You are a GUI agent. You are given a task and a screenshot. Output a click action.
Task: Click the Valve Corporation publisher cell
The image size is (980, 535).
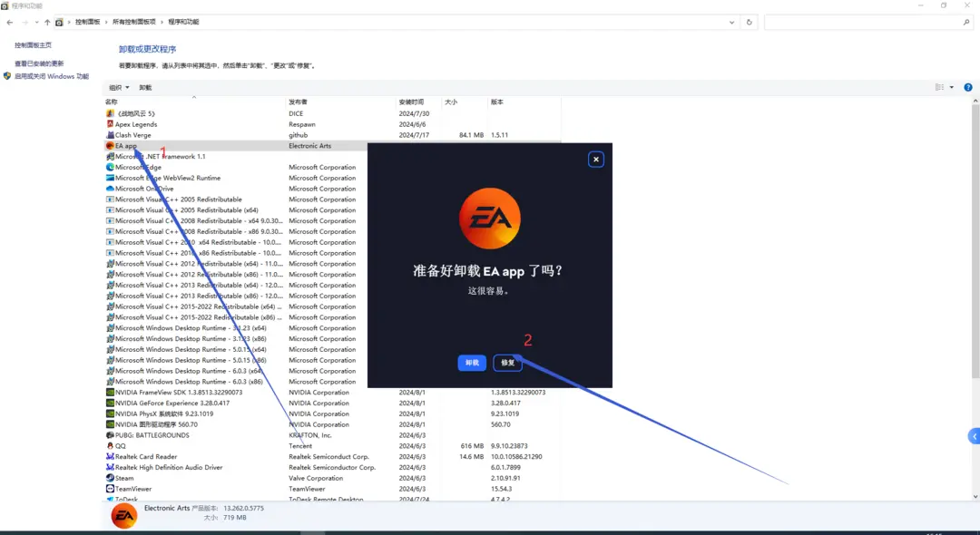(316, 478)
